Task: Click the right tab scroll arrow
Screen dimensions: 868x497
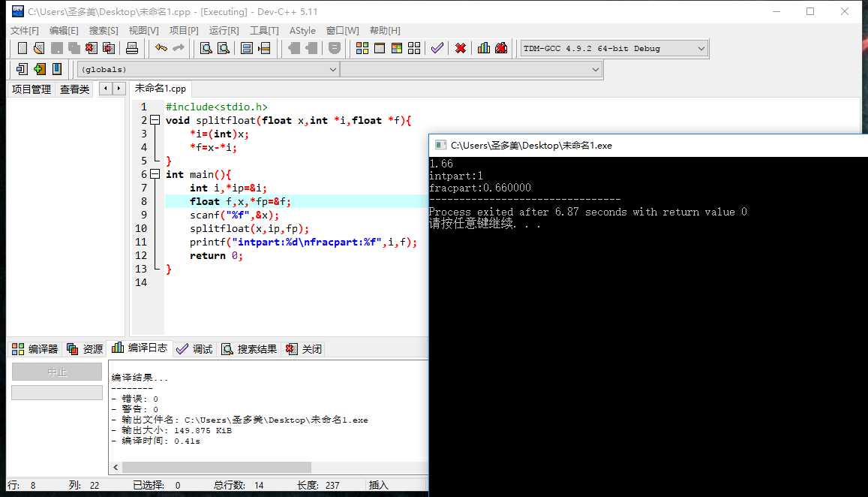Action: [x=119, y=88]
